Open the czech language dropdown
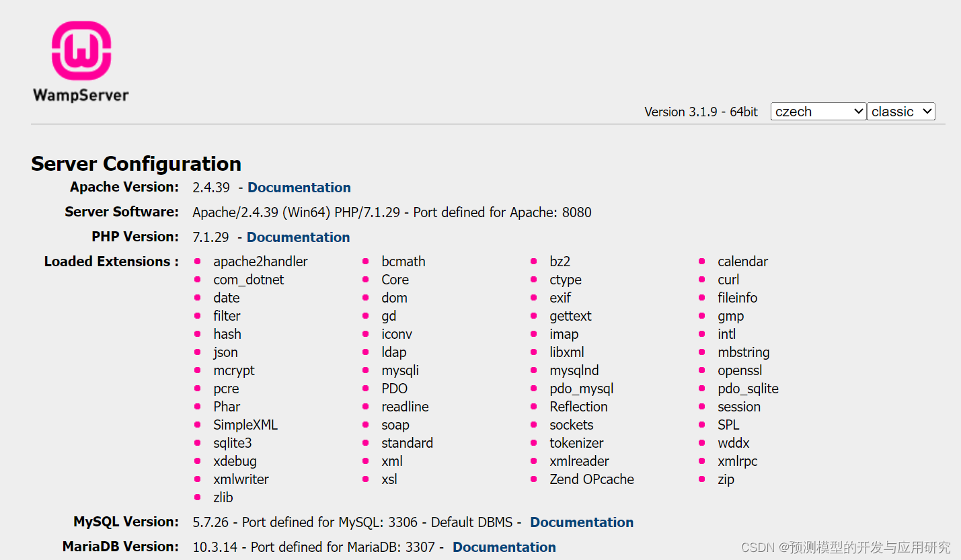 [818, 112]
